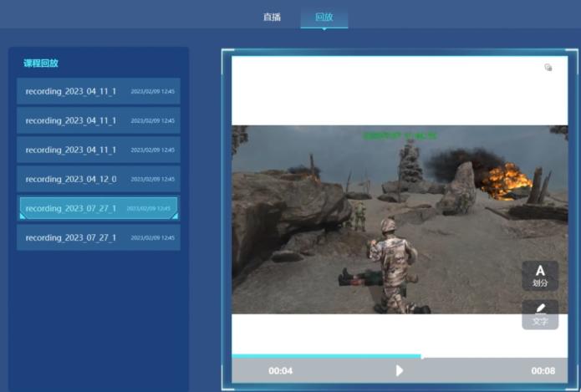This screenshot has height=392, width=581.
Task: Click the 课程回放 panel heading
Action: point(41,63)
